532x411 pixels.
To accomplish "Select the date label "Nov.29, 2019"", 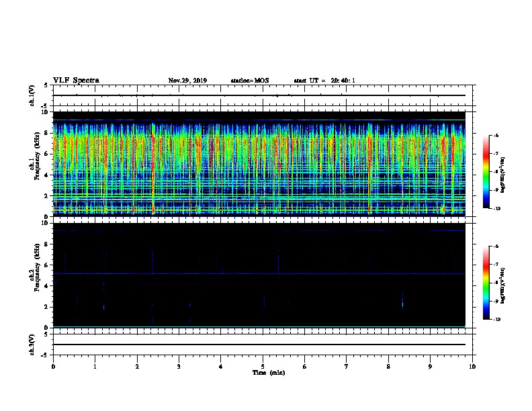I will pos(187,81).
